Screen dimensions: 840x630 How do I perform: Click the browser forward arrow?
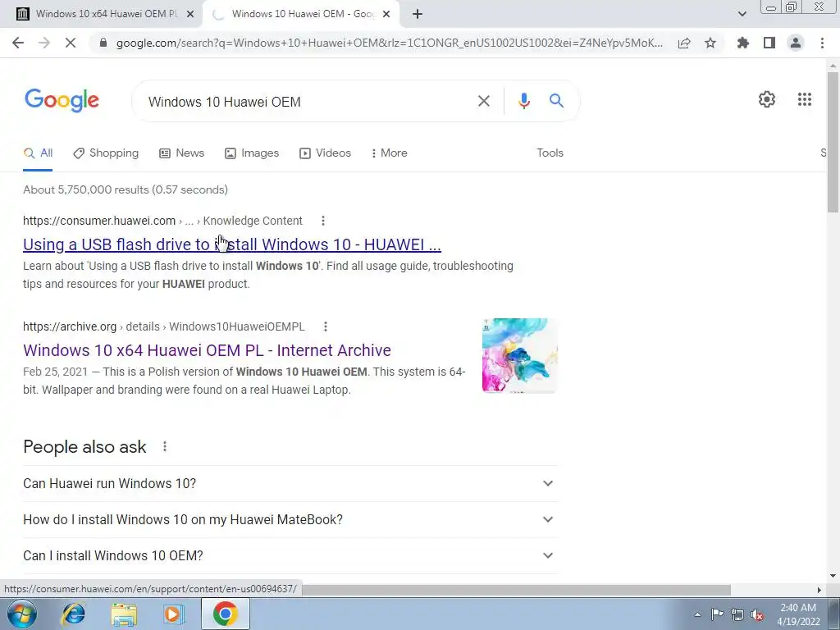pyautogui.click(x=44, y=43)
